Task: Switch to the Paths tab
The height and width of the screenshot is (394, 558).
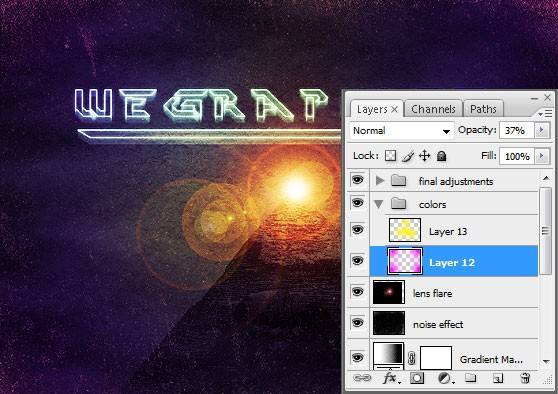Action: tap(483, 109)
